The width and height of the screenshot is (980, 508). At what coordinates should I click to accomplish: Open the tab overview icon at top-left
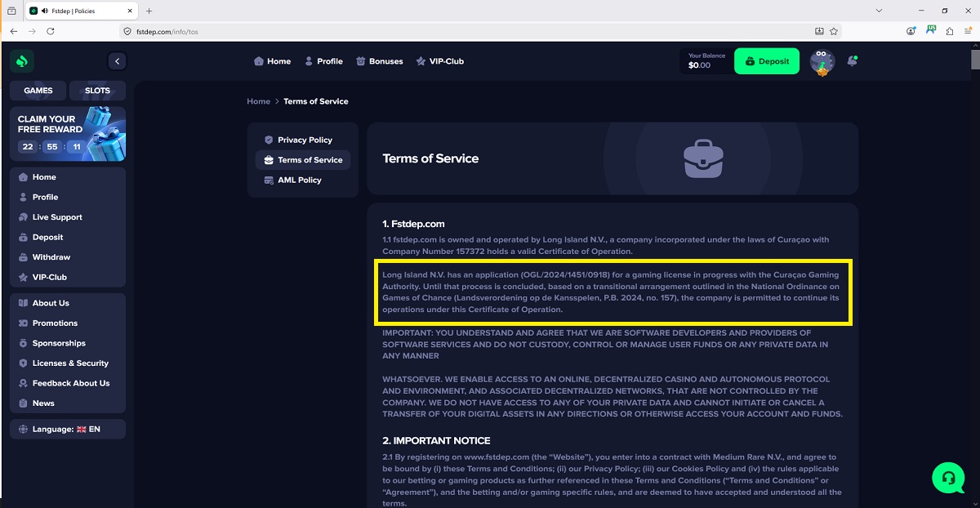tap(11, 11)
